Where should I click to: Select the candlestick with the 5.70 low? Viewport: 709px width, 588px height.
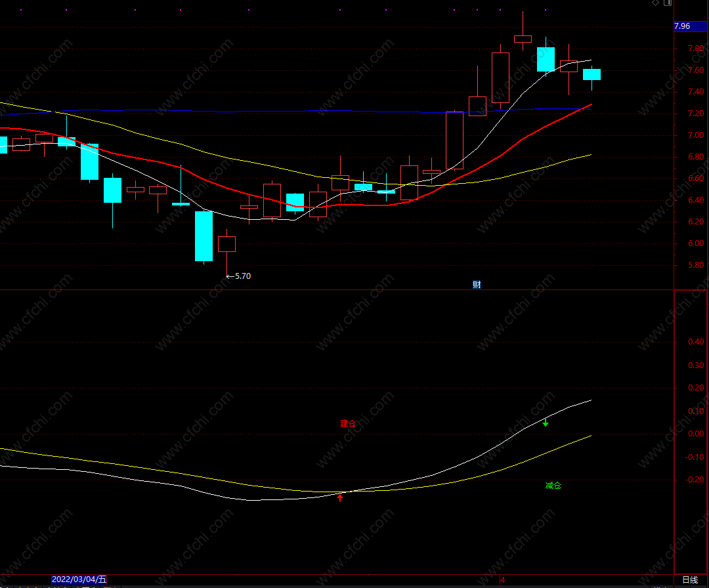click(x=226, y=244)
